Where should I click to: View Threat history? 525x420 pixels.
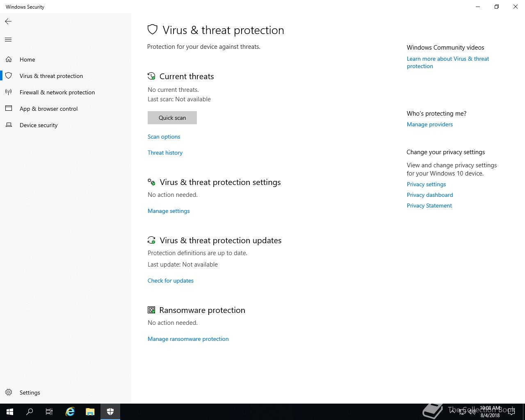pyautogui.click(x=165, y=153)
